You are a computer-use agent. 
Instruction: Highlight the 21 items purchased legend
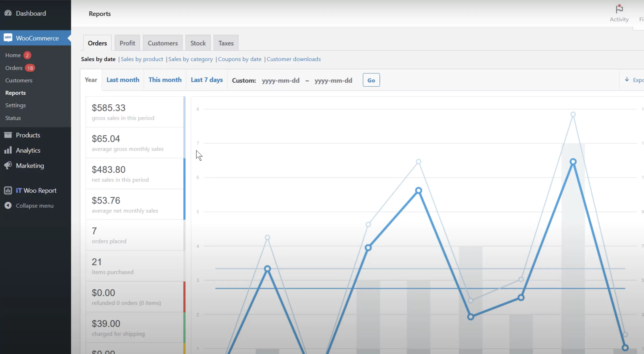[x=136, y=266]
